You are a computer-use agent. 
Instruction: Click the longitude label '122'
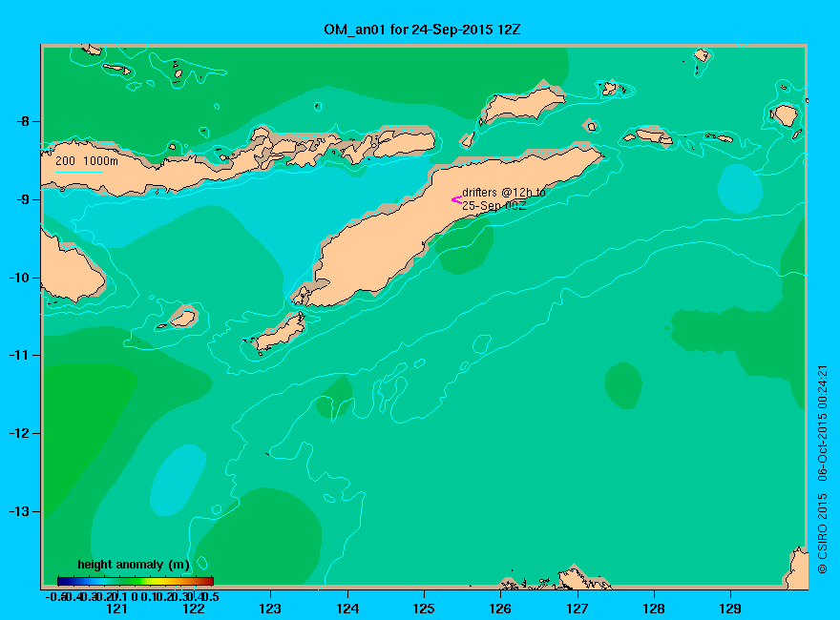click(x=194, y=609)
